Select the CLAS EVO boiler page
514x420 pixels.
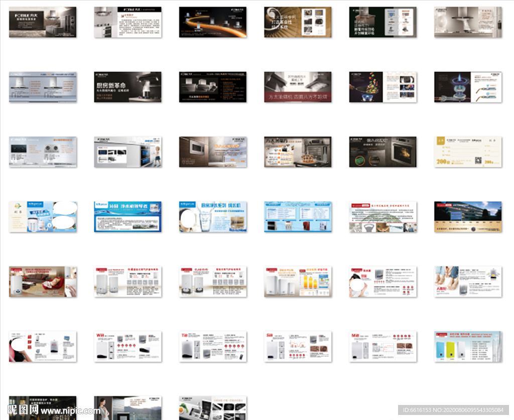tap(213, 282)
